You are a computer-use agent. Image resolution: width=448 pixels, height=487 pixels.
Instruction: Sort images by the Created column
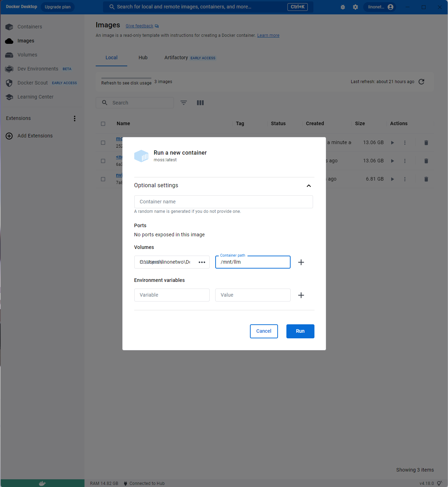pos(315,124)
